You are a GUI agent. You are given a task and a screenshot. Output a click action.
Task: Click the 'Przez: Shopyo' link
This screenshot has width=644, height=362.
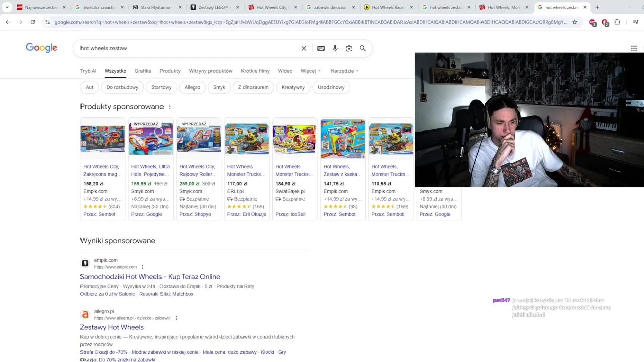(195, 214)
